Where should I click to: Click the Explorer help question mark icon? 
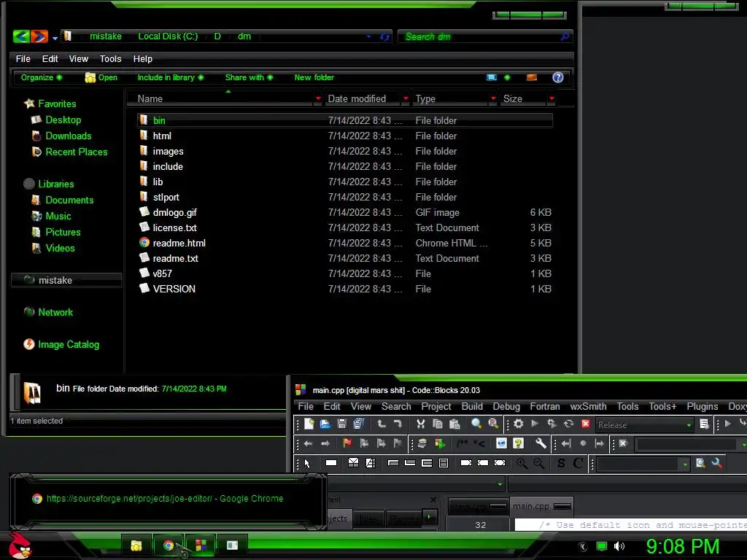(x=558, y=77)
